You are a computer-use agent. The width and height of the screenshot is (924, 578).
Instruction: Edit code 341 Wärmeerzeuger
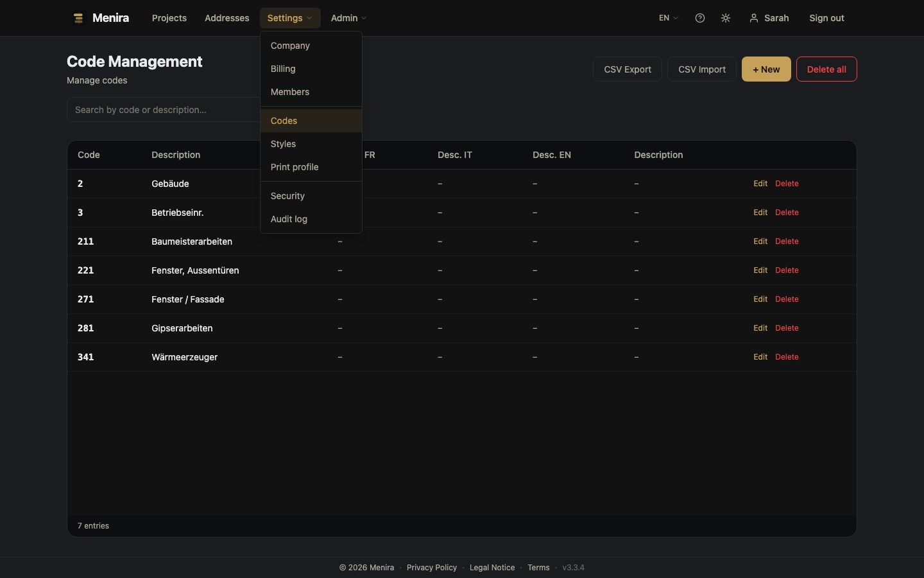760,357
